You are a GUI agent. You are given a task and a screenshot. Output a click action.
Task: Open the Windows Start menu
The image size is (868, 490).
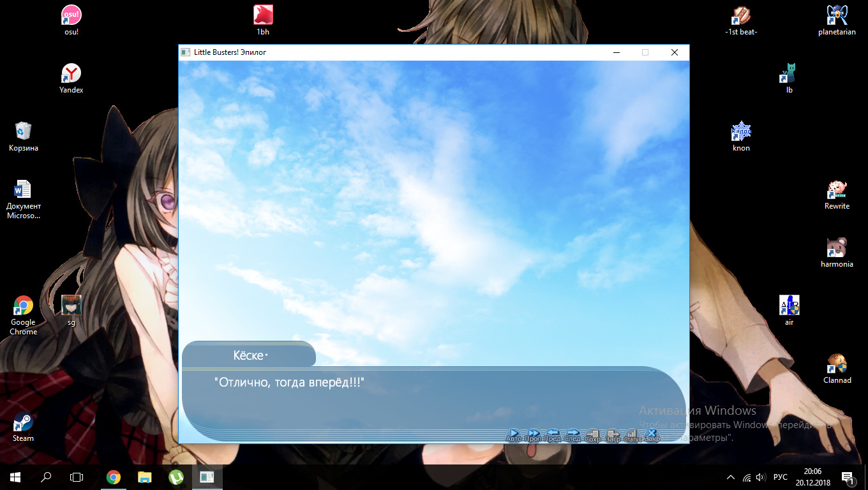(15, 477)
